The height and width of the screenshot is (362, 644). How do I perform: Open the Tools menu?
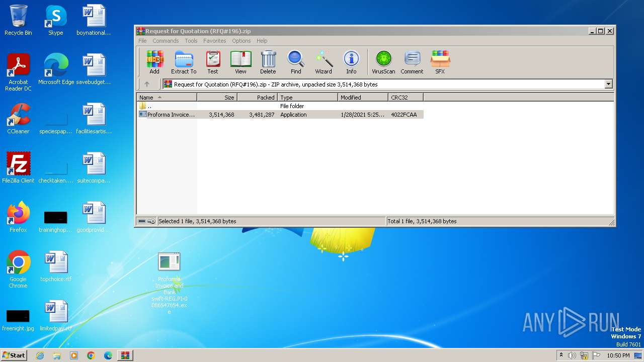tap(191, 41)
